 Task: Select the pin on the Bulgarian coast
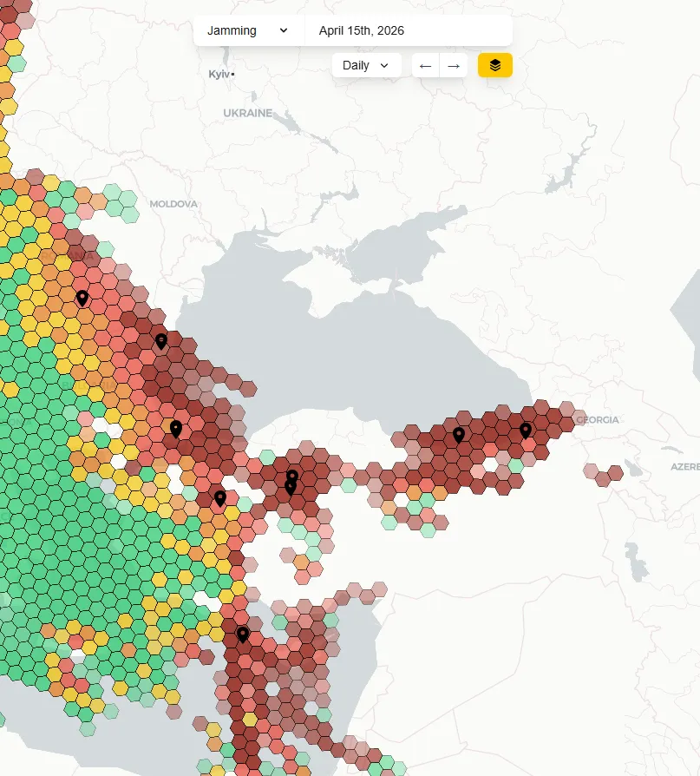175,429
